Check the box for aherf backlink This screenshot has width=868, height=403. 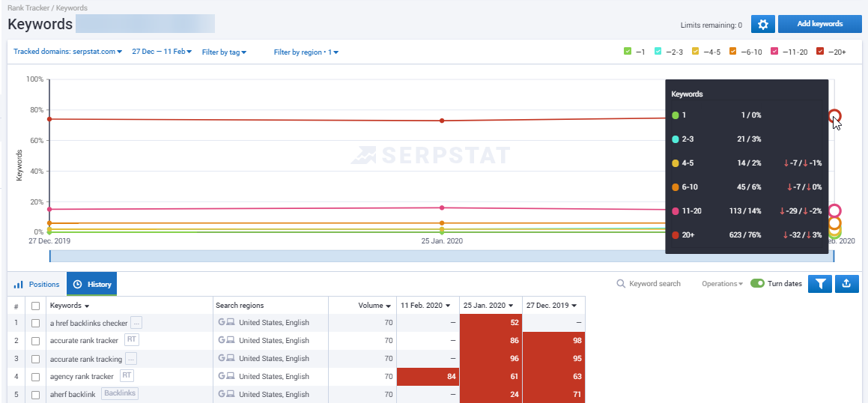[x=35, y=395]
